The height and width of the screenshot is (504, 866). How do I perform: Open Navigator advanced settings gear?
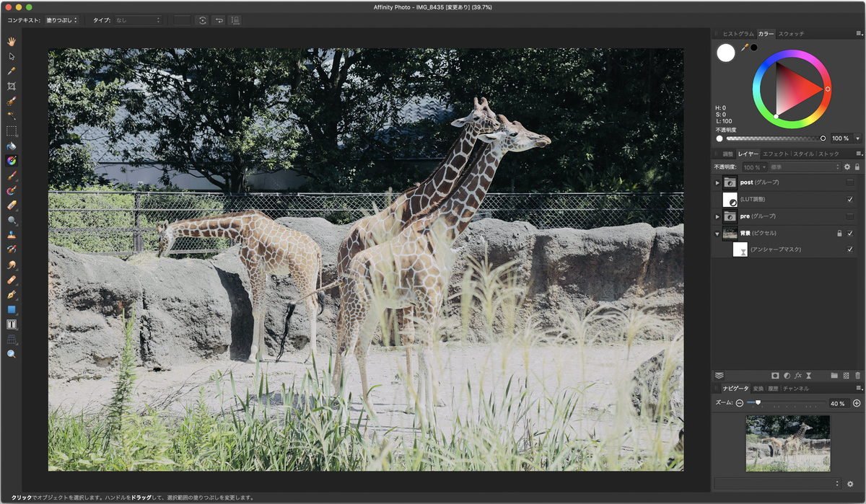click(850, 484)
